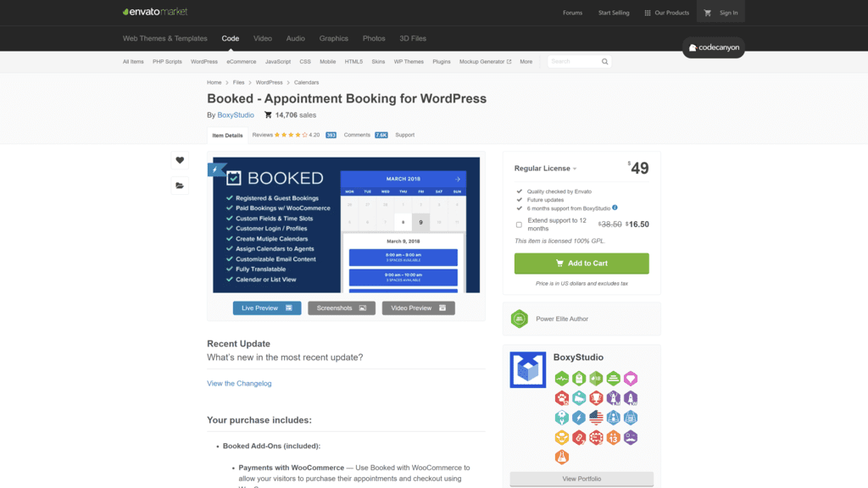The height and width of the screenshot is (488, 868).
Task: Browse All Items category
Action: 133,61
